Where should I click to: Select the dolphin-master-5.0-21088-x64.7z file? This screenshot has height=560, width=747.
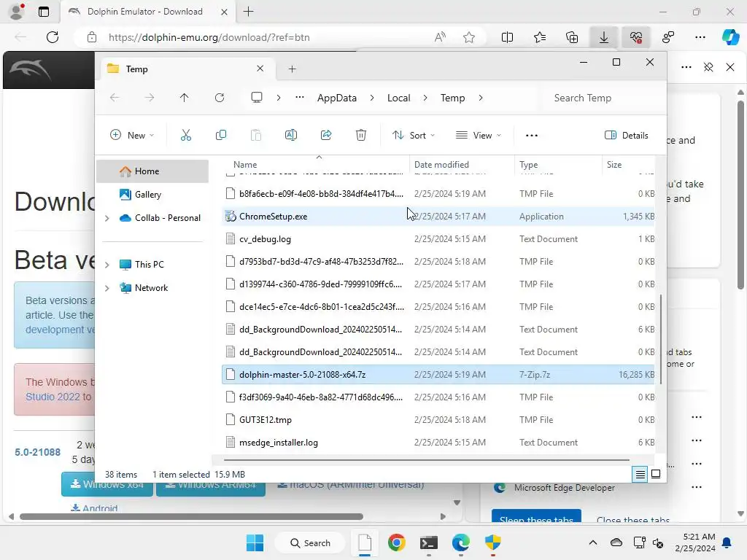438,374
